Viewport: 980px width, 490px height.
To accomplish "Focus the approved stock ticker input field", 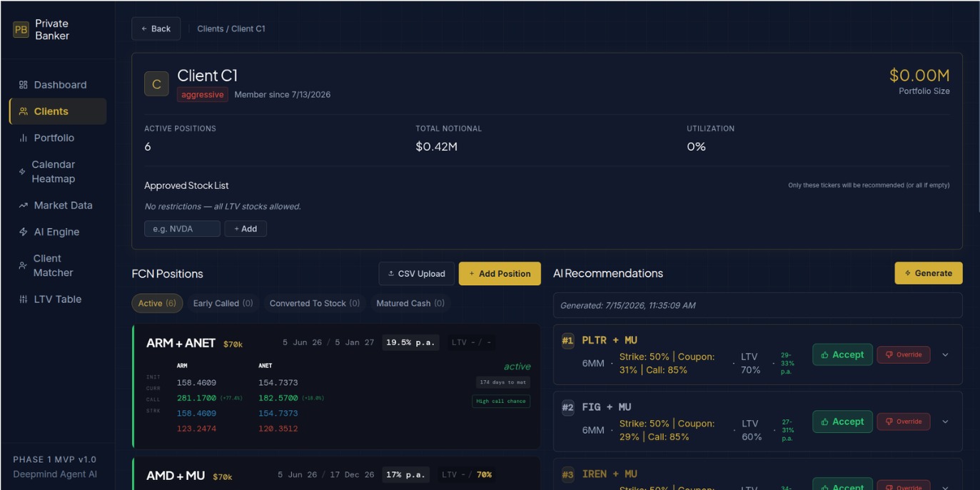I will point(182,229).
